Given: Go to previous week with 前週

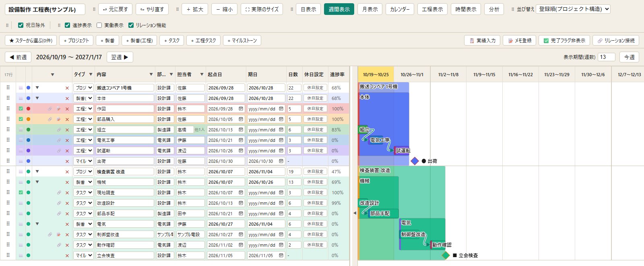Looking at the screenshot, I should tap(18, 57).
